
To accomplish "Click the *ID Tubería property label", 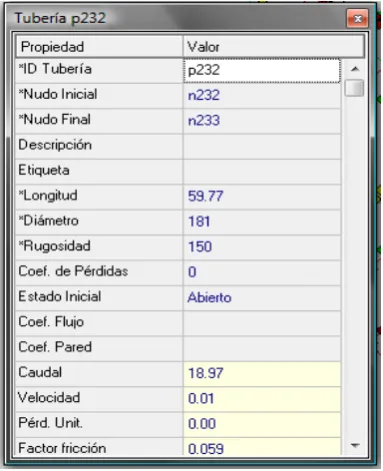I will 55,69.
